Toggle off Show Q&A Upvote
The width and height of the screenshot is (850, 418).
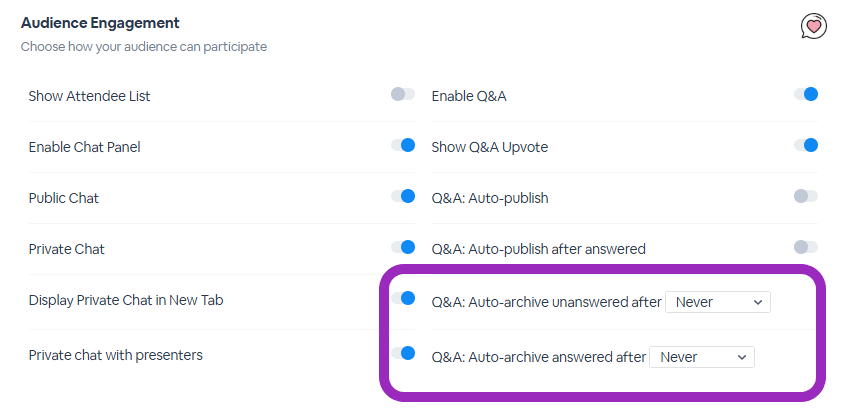point(806,145)
